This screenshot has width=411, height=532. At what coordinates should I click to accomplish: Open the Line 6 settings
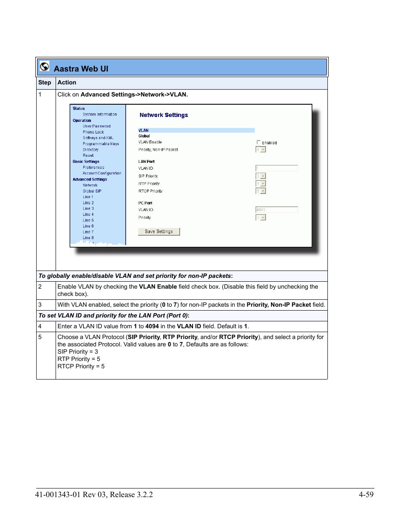pyautogui.click(x=88, y=226)
